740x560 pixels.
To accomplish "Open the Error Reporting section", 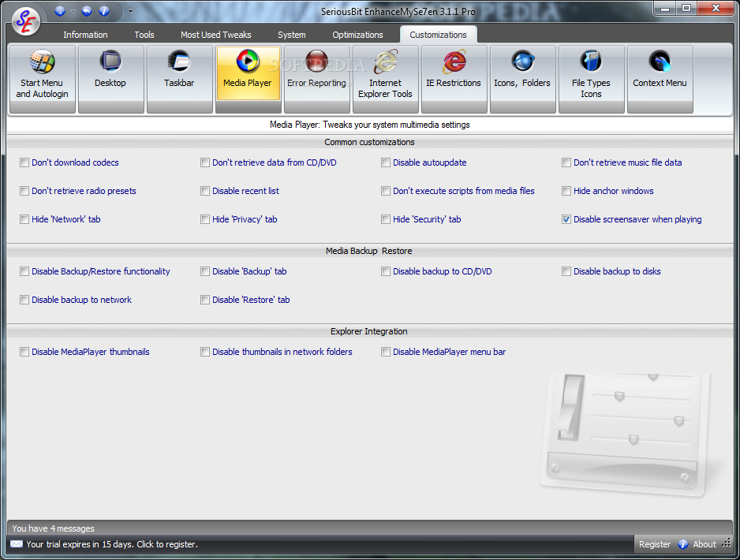I will (x=316, y=79).
